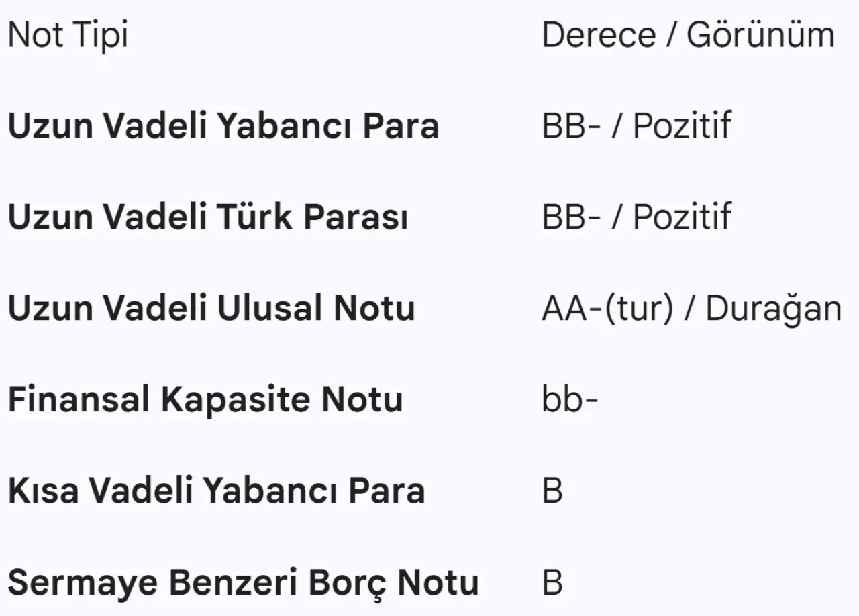Click 'Pozitif' outlook in Uzun Vadeli Yabancı Para row
The height and width of the screenshot is (616, 859).
[682, 126]
